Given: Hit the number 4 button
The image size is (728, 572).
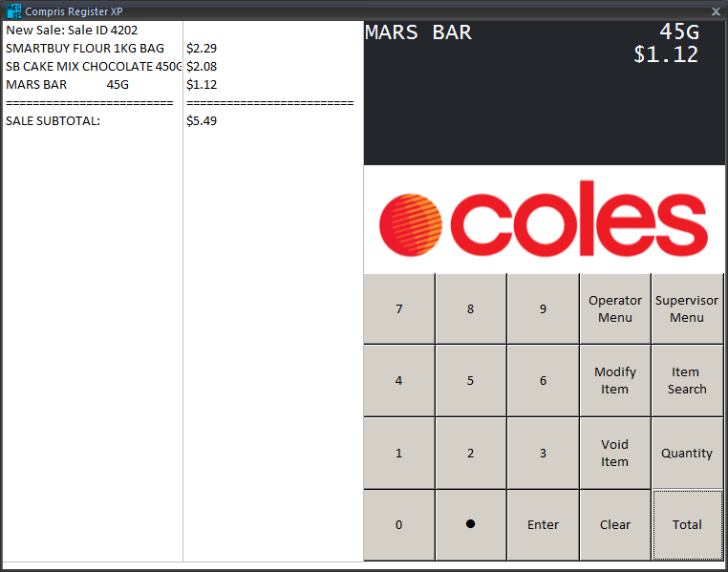Looking at the screenshot, I should tap(398, 381).
